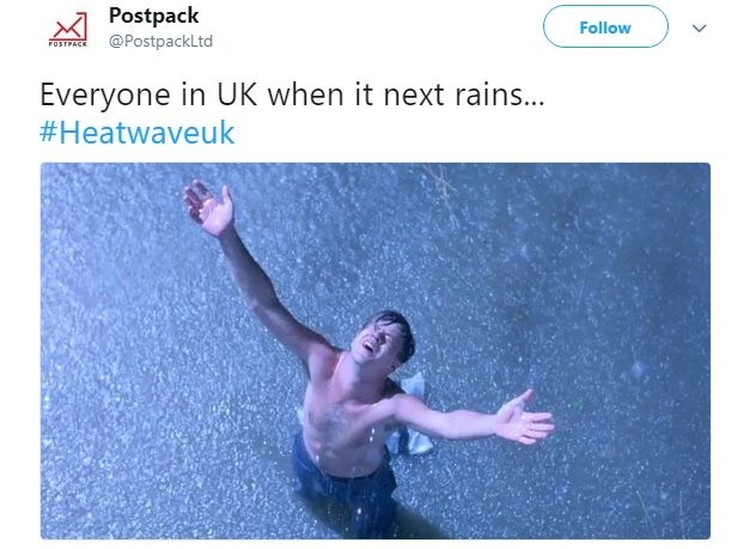Viewport: 750px width, 549px height.
Task: Open the Postpack profile avatar logo
Action: 68,29
